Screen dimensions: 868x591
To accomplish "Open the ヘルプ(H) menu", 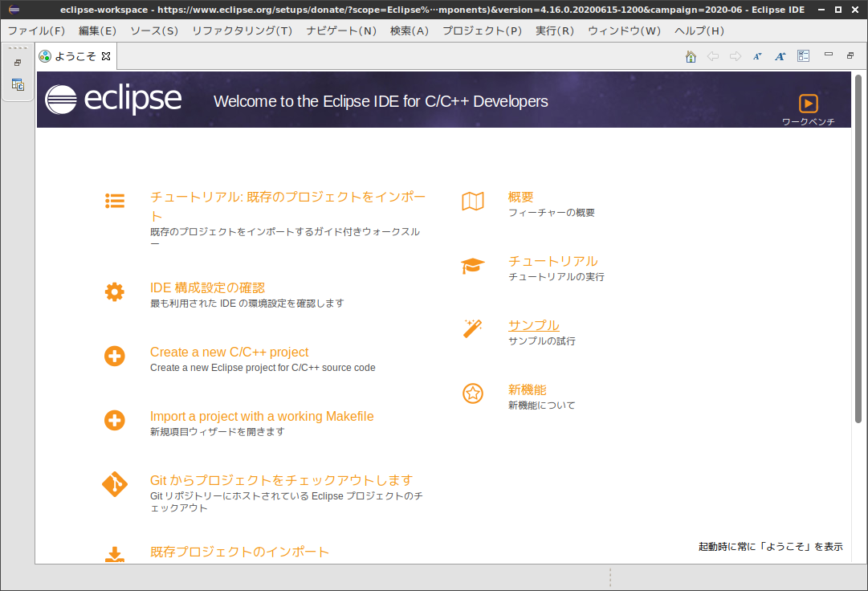I will pos(699,31).
